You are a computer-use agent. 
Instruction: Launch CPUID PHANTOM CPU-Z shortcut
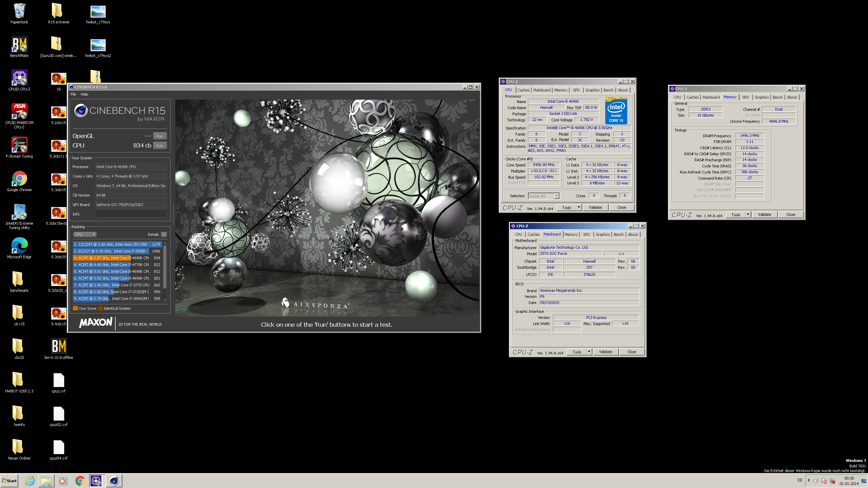(x=19, y=116)
